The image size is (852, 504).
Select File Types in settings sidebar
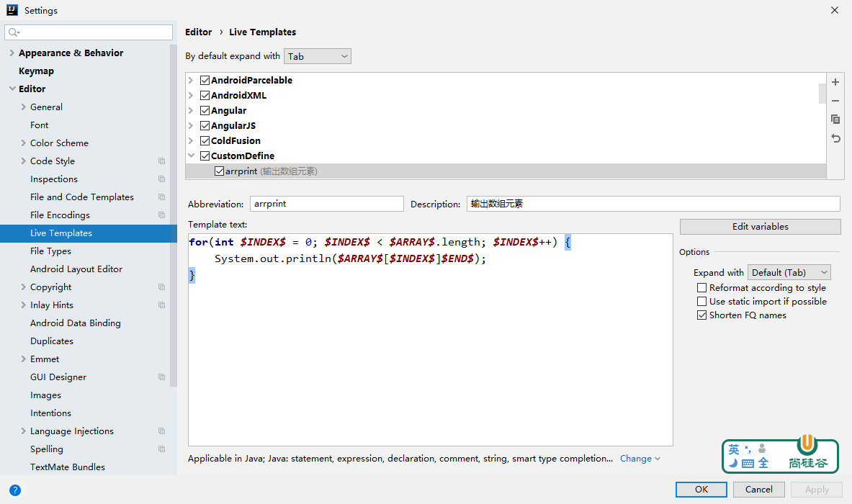(x=50, y=251)
